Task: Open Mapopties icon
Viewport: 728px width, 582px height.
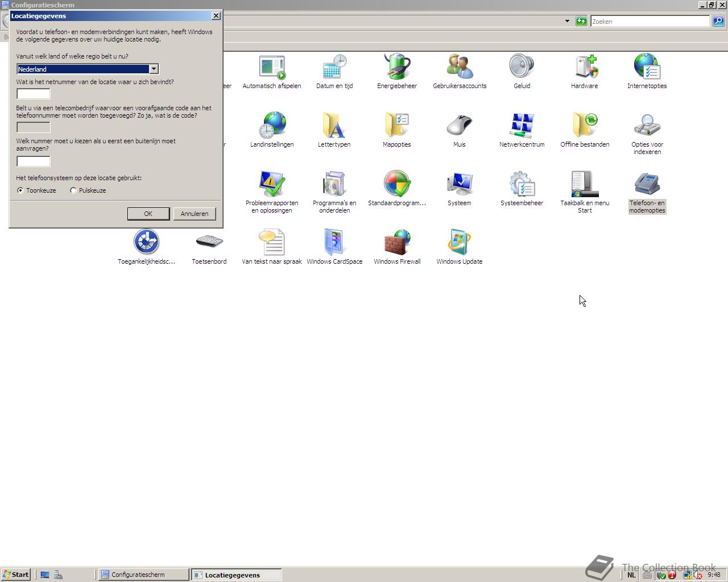Action: pos(397,126)
